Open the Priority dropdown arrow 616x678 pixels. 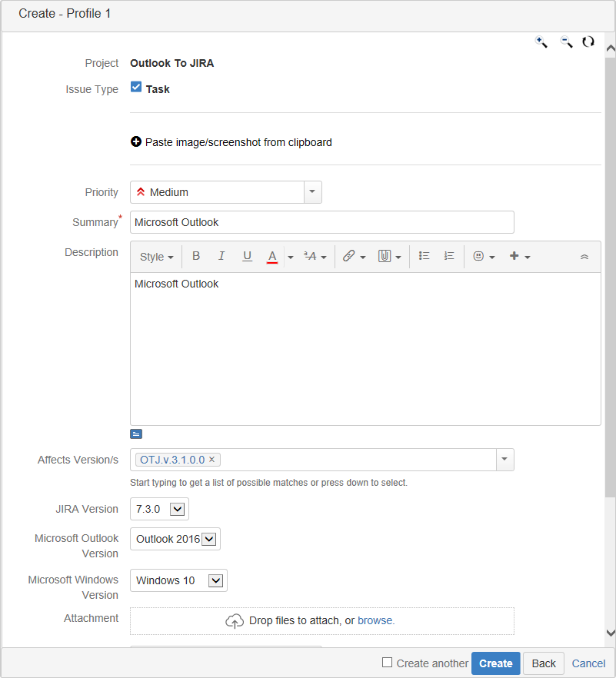[312, 192]
